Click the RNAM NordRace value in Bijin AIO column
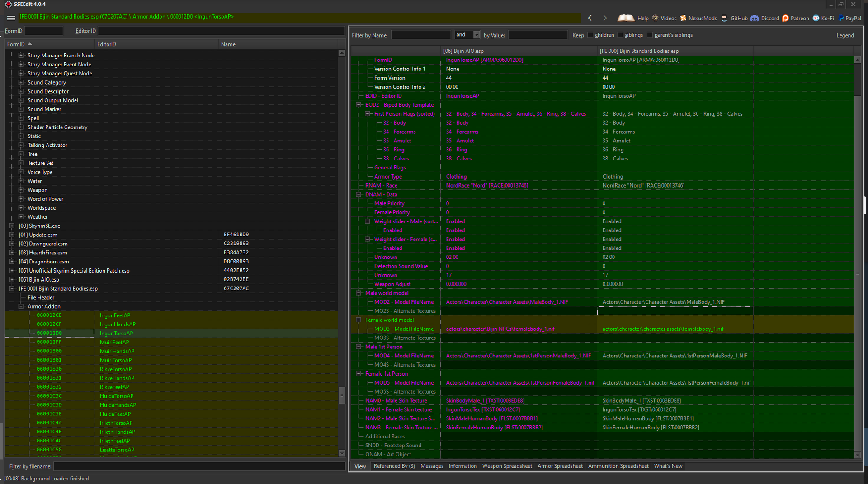Screen dimensions: 868x484 [487, 186]
